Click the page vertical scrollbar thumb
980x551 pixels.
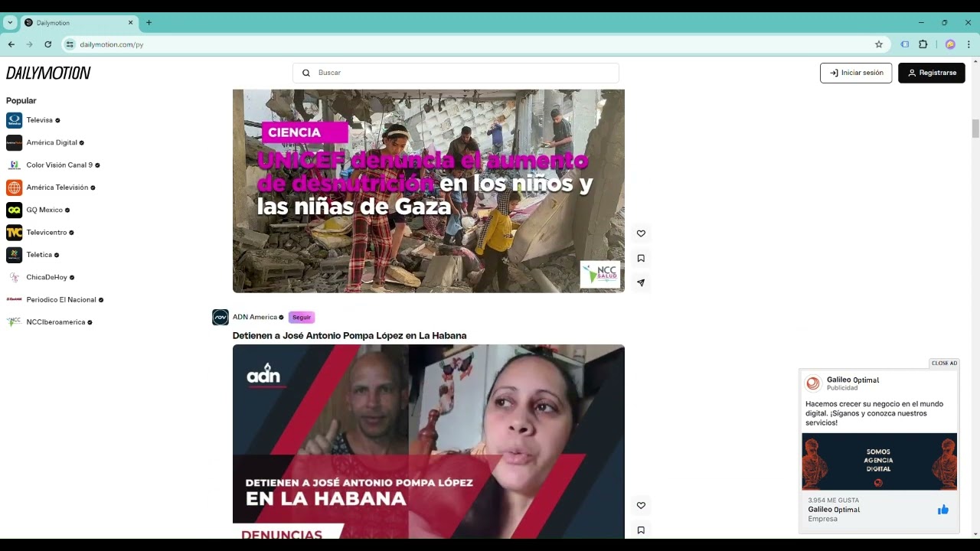[x=975, y=129]
